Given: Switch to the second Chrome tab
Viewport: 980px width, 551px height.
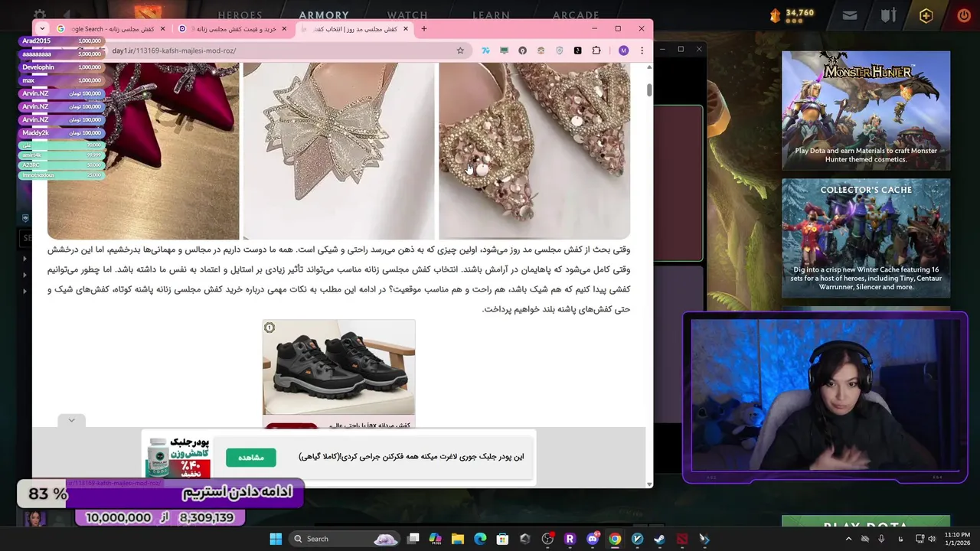Looking at the screenshot, I should coord(234,29).
